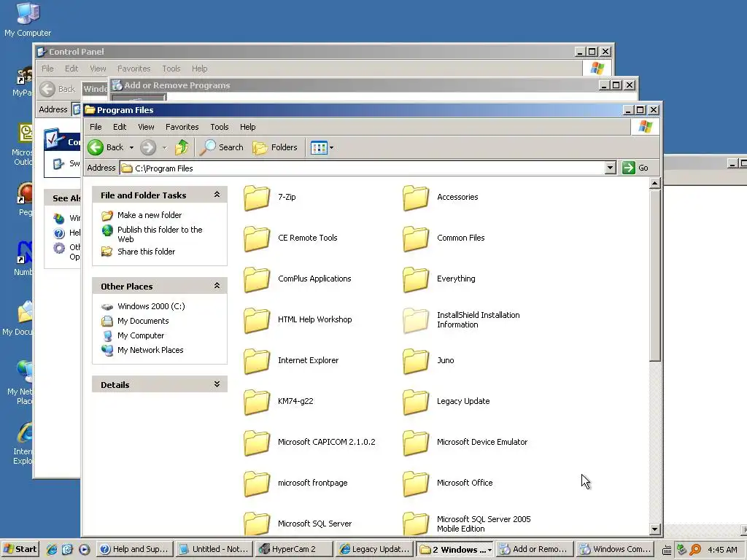Select the HTML Help Workshop folder icon

pos(257,320)
